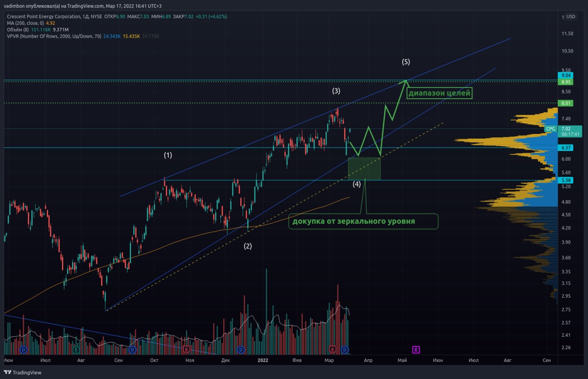588x379 pixels.
Task: Click the green buy-zone rectangle near (4)
Action: tap(364, 168)
